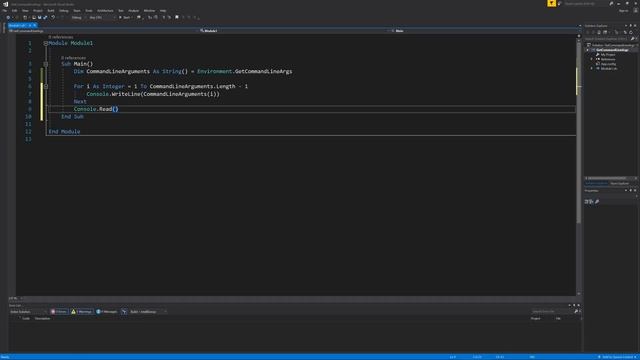
Task: Open the project navigation dropdown above code
Action: [x=102, y=31]
